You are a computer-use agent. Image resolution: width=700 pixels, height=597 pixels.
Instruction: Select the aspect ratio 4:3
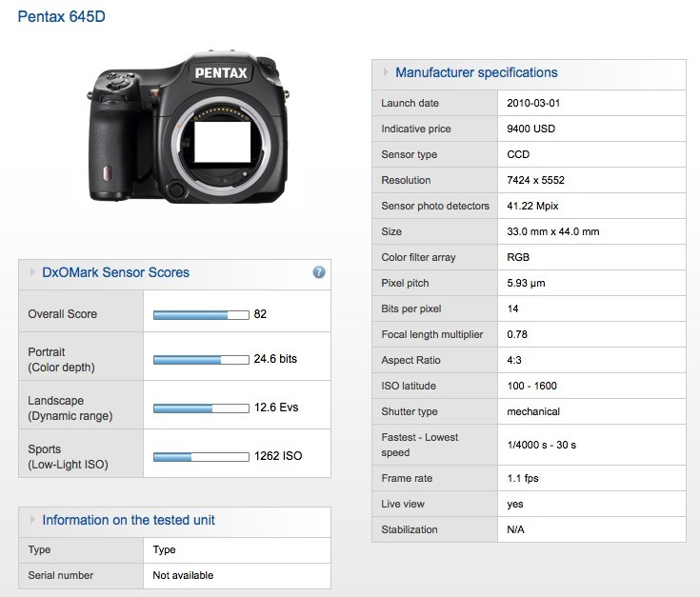(514, 361)
